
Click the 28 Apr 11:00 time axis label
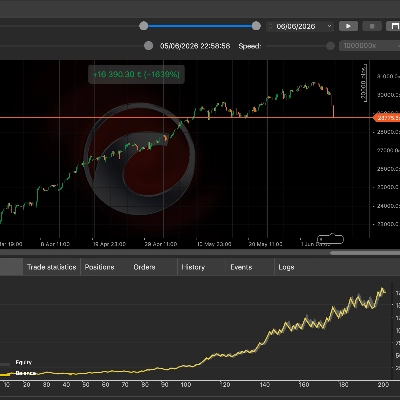point(161,244)
